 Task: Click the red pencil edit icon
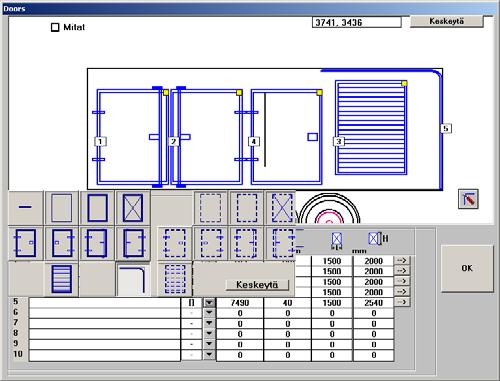pyautogui.click(x=468, y=199)
